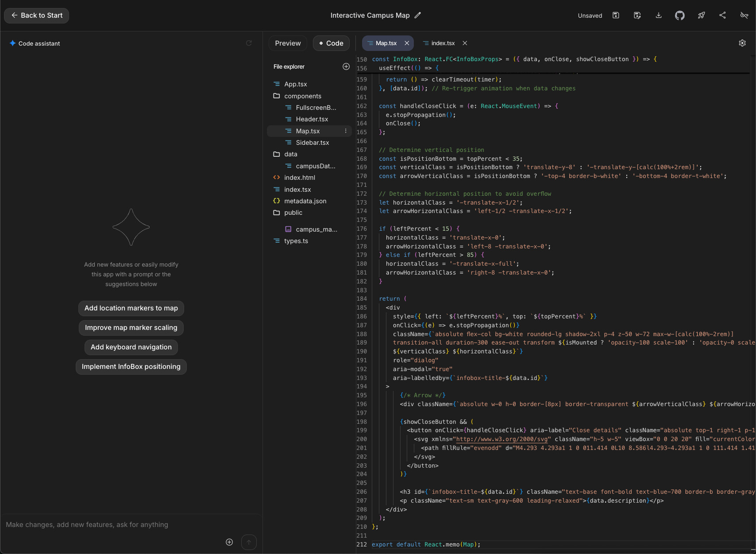Click the campus_ma... image file icon

click(288, 229)
